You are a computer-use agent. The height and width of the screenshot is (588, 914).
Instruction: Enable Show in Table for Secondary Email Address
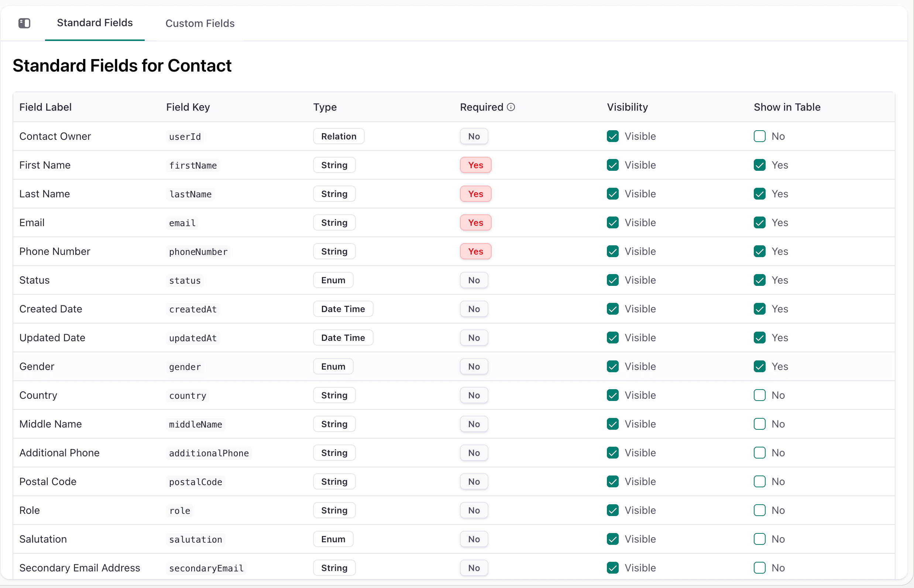tap(759, 568)
